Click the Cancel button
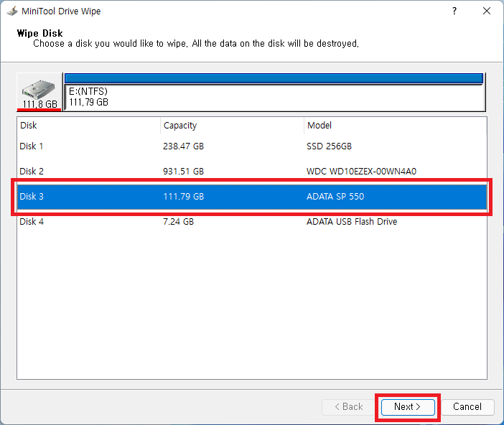504x425 pixels. coord(467,407)
